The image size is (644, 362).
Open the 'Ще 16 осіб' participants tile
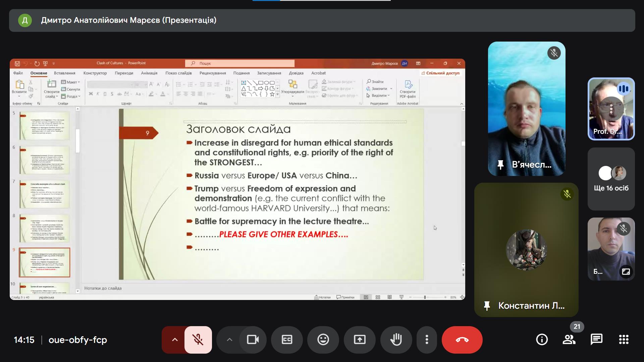611,179
